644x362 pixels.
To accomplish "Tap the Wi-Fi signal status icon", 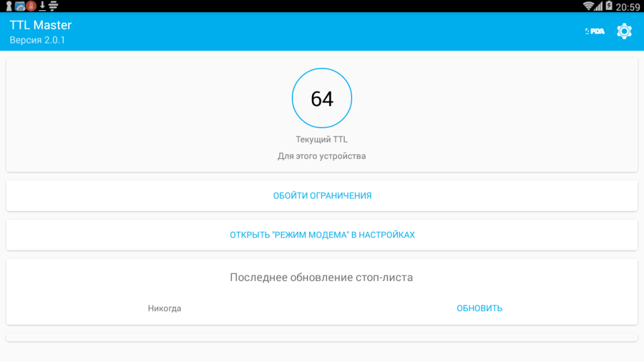I will 588,6.
